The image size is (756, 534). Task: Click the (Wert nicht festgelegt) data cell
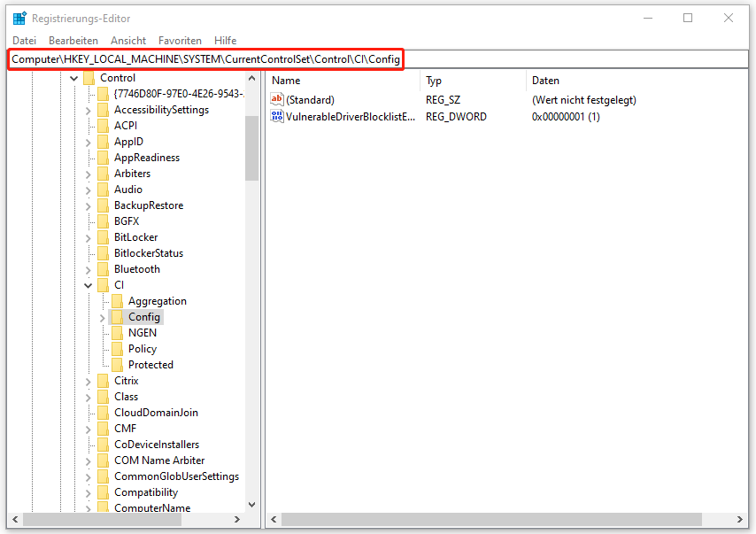584,100
